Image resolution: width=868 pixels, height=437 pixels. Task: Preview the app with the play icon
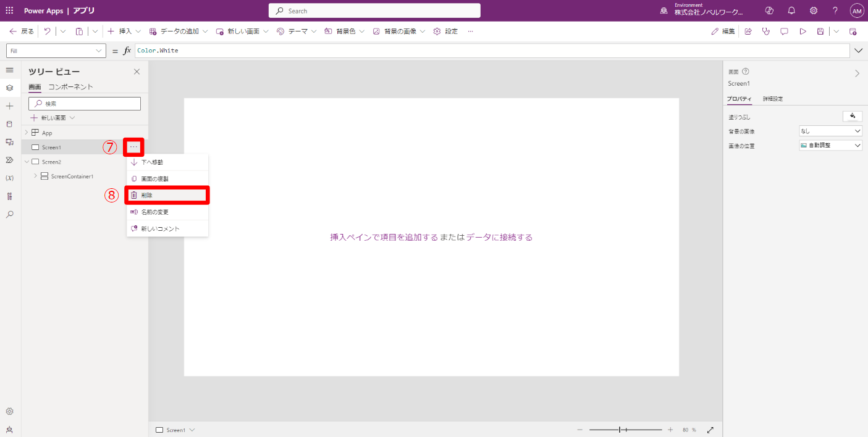(x=803, y=31)
